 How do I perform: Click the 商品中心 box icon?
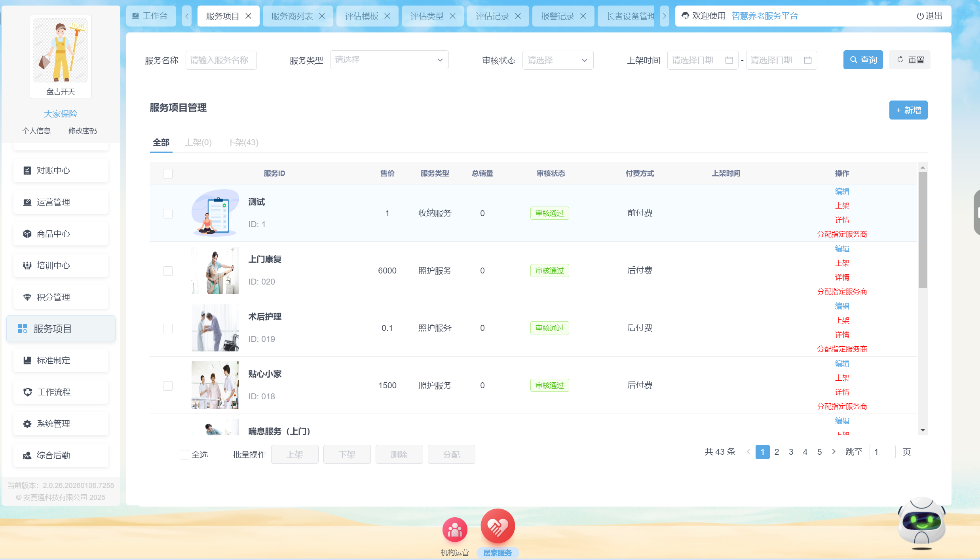tap(27, 234)
